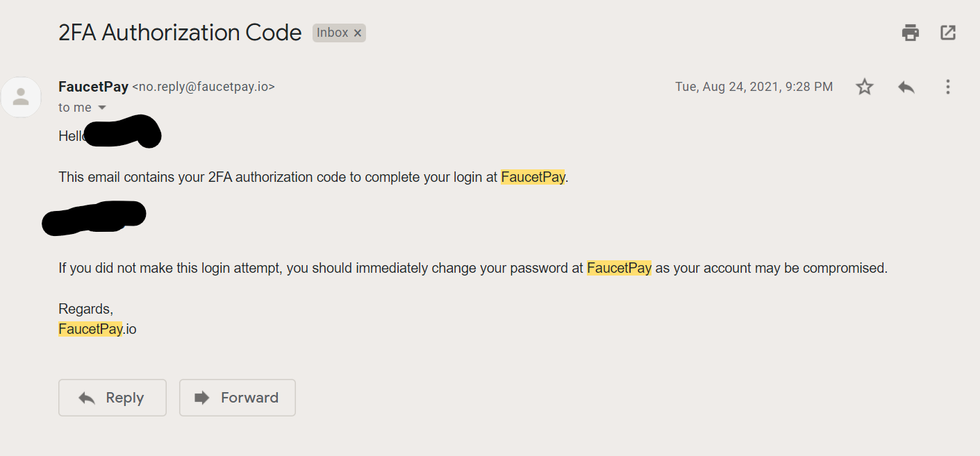Click the redacted name after Hello
Screen dimensions: 980x456
(122, 132)
